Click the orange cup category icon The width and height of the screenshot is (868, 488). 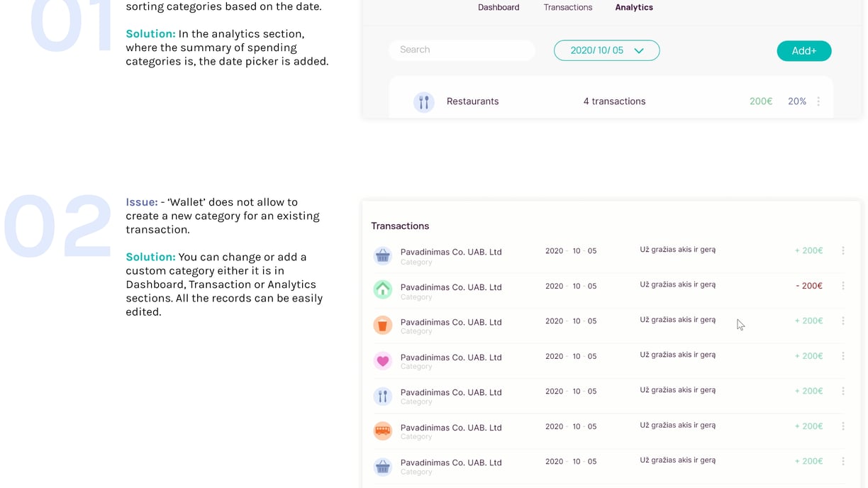[383, 325]
